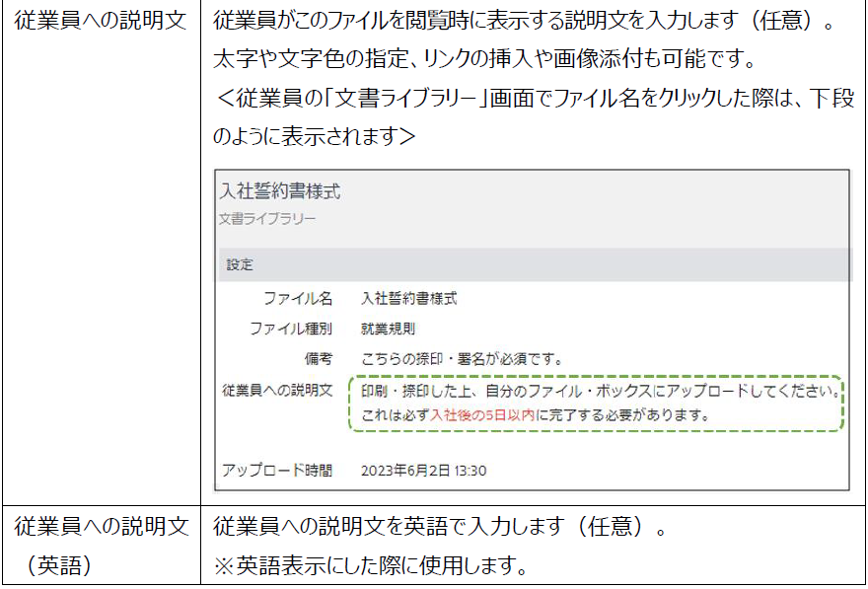The height and width of the screenshot is (589, 868).
Task: Click the 入社誓約書様式 page title heading
Action: [x=280, y=191]
